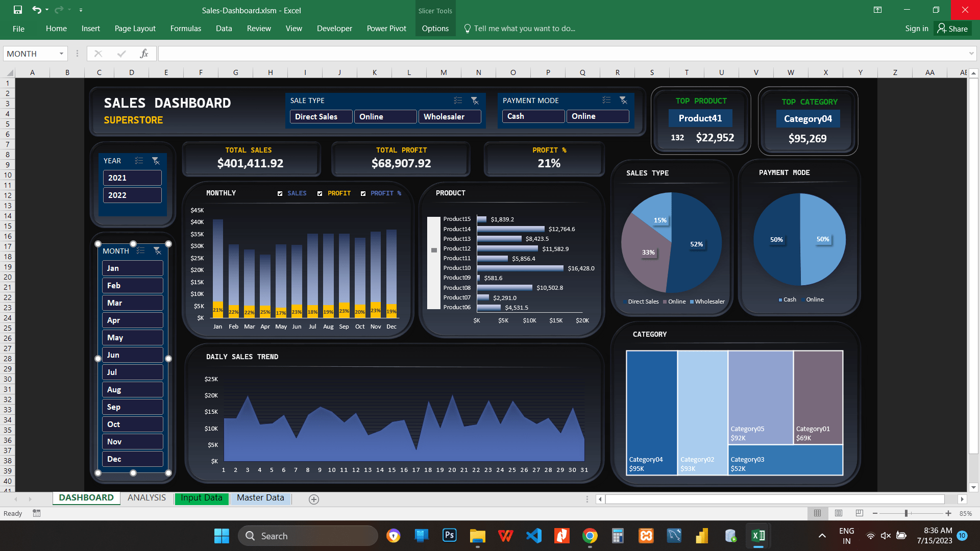Toggle multi-select on PAYMENT MODE slicer

(606, 100)
